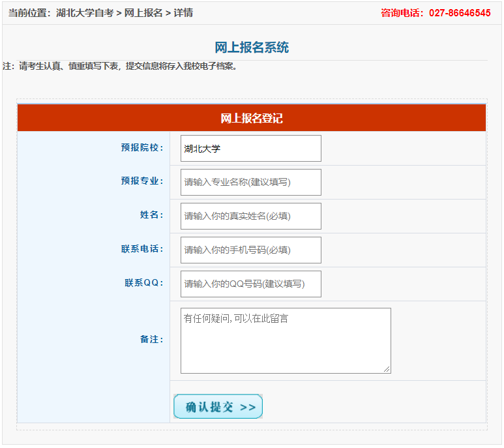This screenshot has width=504, height=448.
Task: Submit the form with 确认提交 button
Action: 218,406
